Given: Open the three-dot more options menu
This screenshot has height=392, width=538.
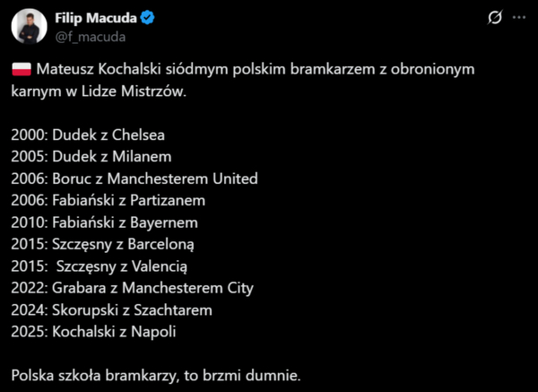Looking at the screenshot, I should click(519, 18).
